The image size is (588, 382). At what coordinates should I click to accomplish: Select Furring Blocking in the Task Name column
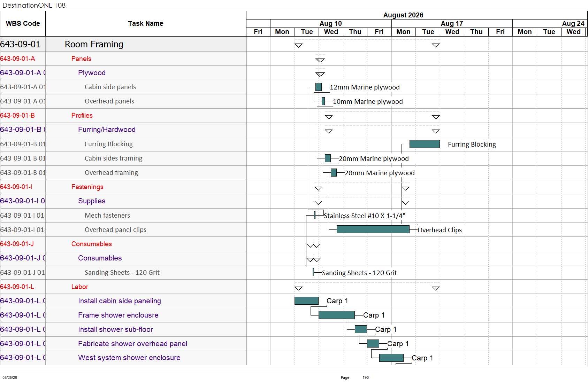click(109, 144)
